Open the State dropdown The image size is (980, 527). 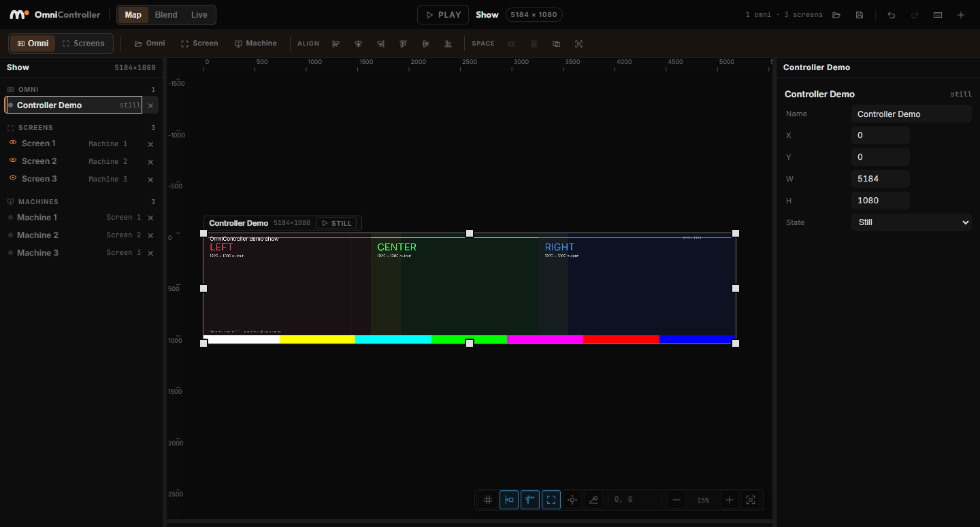coord(911,222)
